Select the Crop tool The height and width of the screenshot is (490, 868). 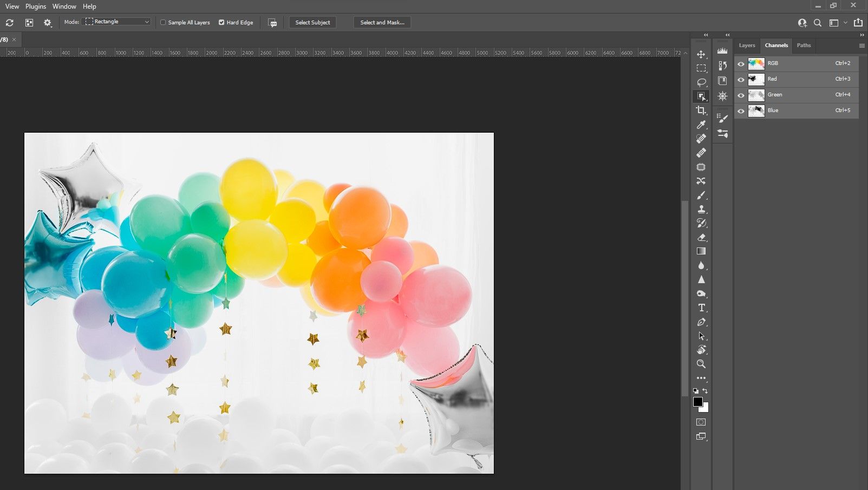pos(701,110)
